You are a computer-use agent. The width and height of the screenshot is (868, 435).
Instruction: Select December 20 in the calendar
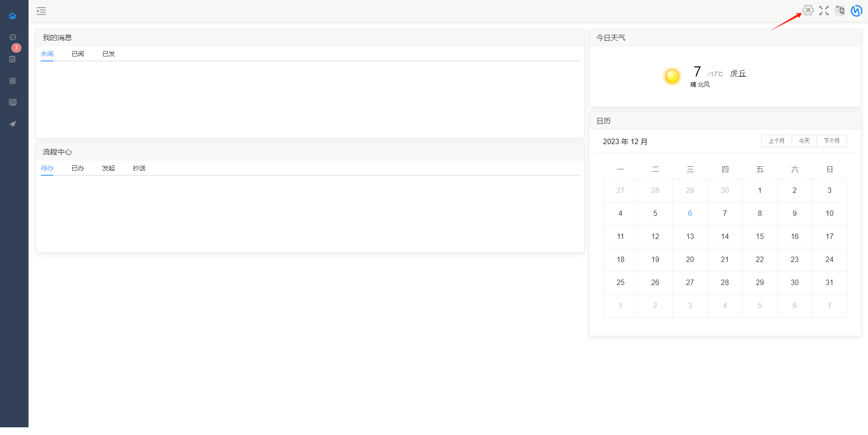690,259
